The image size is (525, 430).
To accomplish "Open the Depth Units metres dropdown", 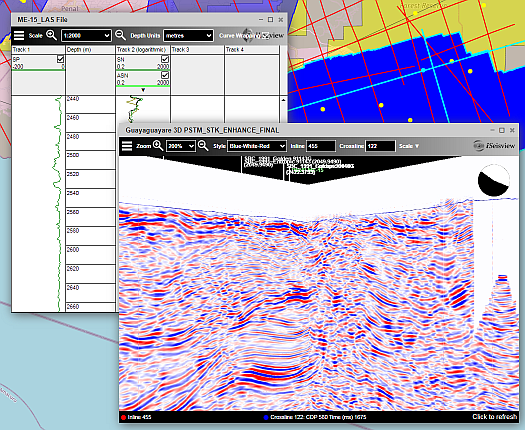I will pos(188,35).
